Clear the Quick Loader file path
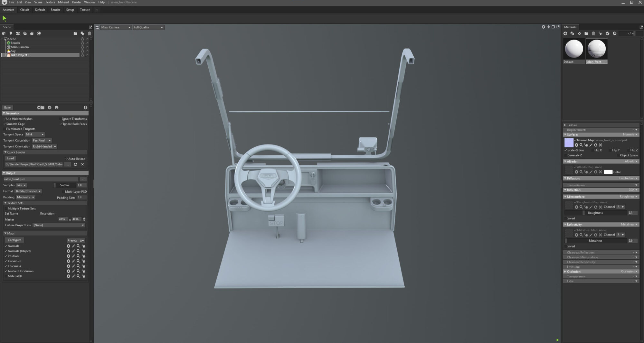Screen dimensions: 644x343 click(82, 164)
